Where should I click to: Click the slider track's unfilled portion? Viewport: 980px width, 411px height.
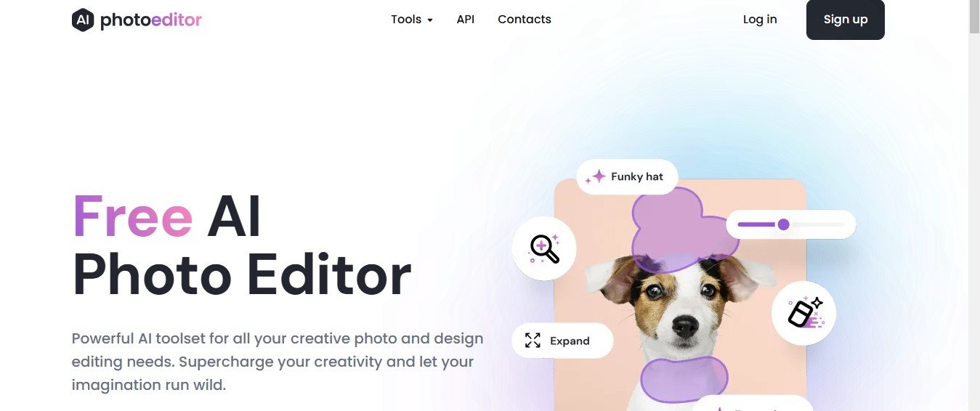[817, 224]
